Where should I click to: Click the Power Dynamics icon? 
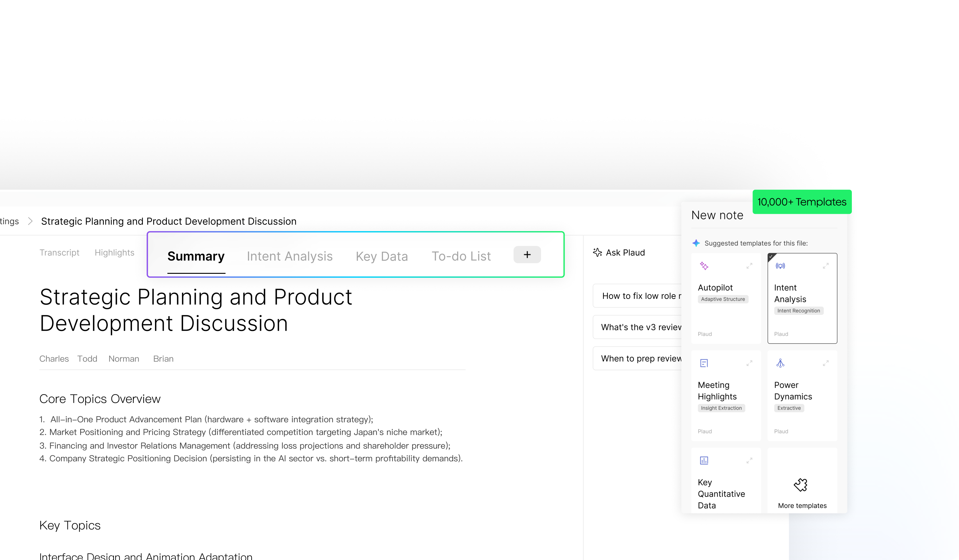coord(780,363)
